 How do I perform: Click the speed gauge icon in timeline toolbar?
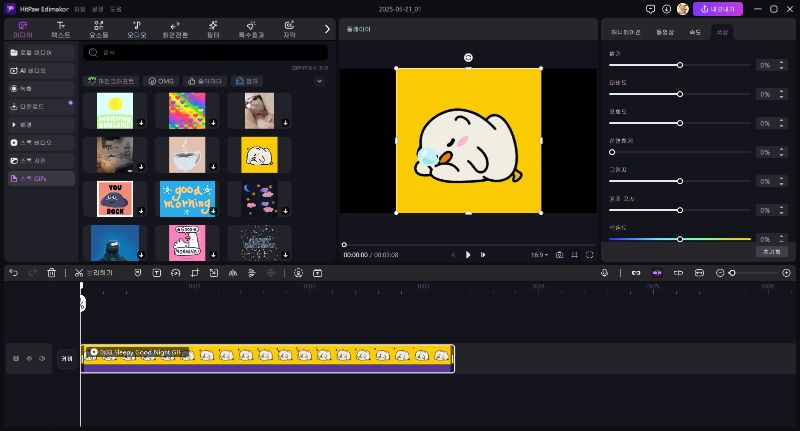click(x=176, y=273)
